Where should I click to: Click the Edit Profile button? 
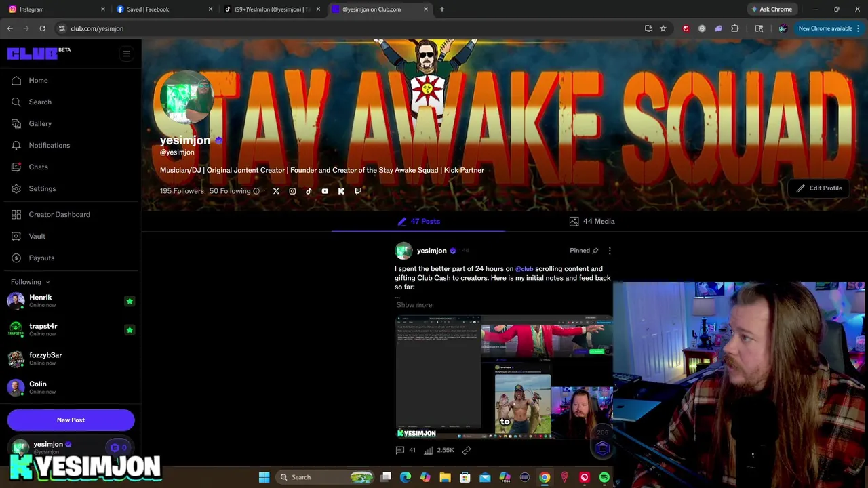point(819,188)
